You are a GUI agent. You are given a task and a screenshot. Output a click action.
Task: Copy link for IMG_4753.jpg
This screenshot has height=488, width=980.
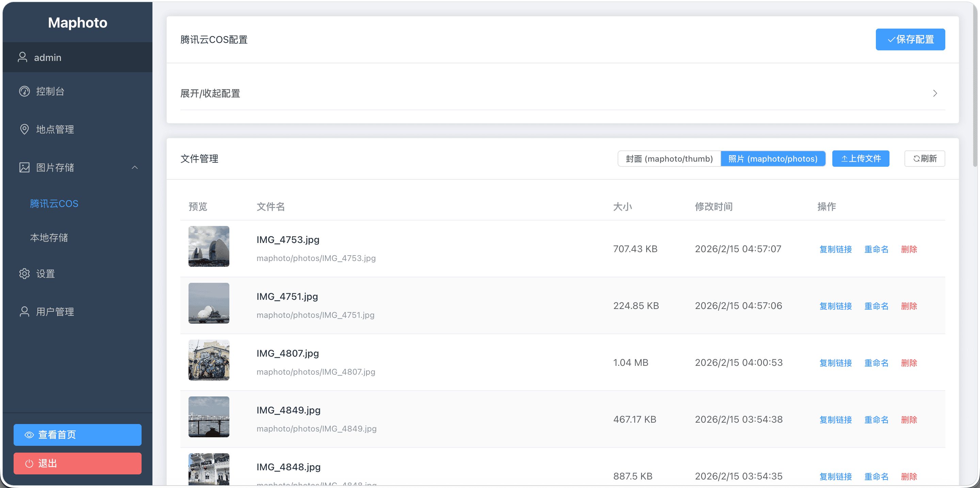pyautogui.click(x=835, y=249)
